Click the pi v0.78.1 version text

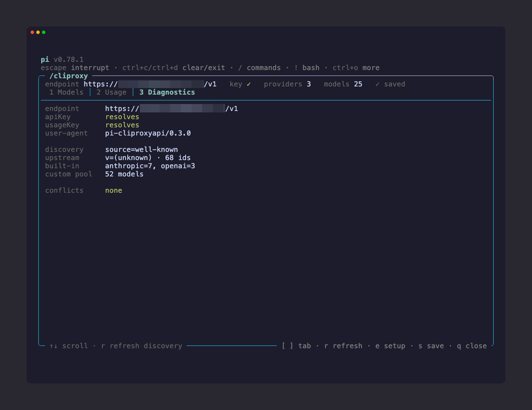tap(62, 60)
